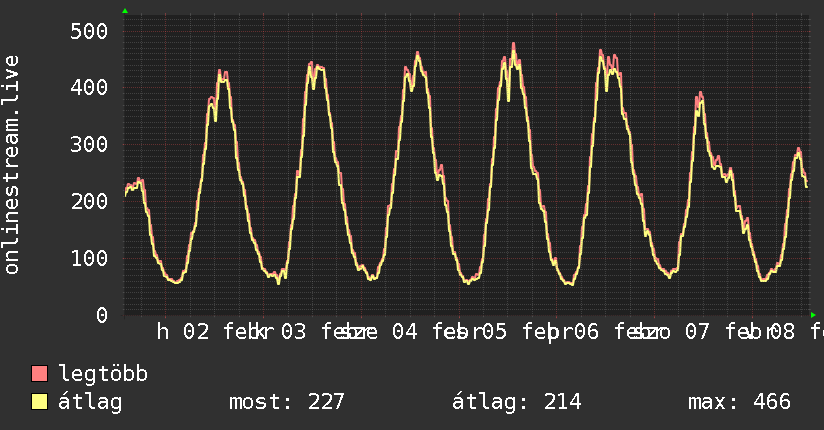
Task: Click the 'most: 227' current value
Action: 286,402
